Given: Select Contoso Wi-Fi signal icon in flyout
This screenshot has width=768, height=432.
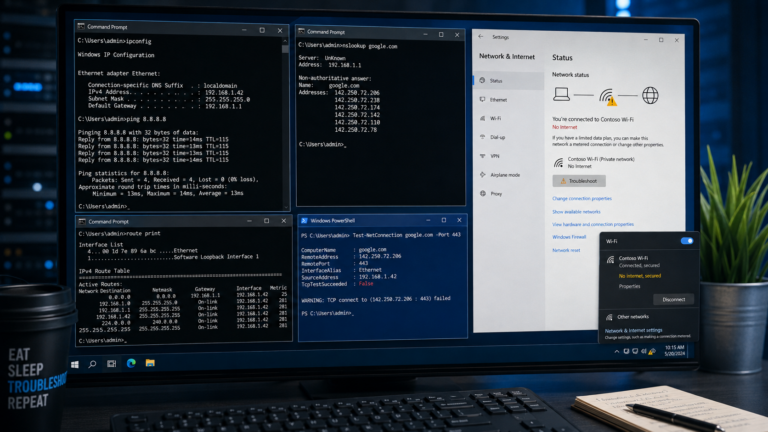Looking at the screenshot, I should click(x=610, y=260).
